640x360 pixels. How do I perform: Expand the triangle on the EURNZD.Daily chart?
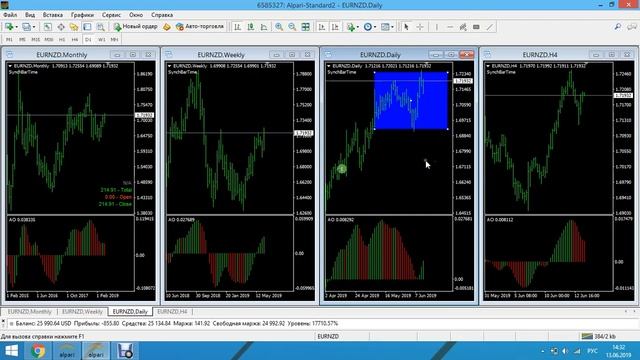tap(329, 66)
